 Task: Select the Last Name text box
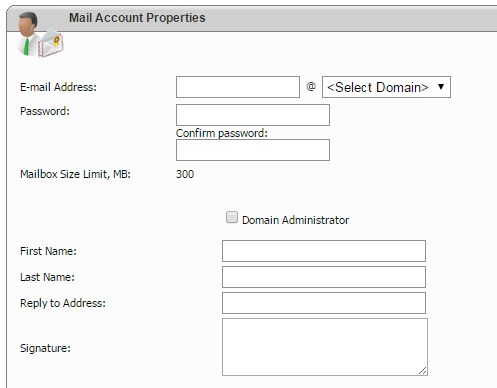(324, 277)
